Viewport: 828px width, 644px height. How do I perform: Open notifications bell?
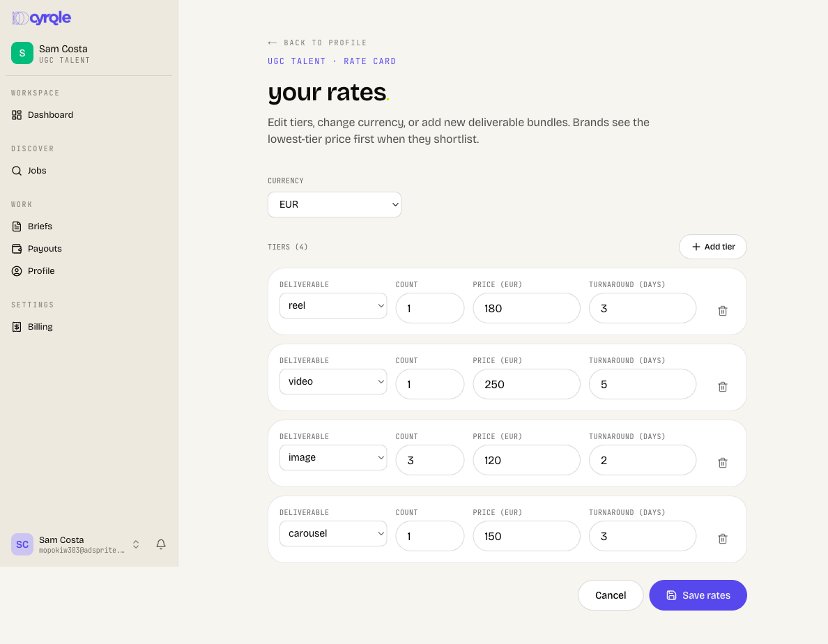coord(161,544)
